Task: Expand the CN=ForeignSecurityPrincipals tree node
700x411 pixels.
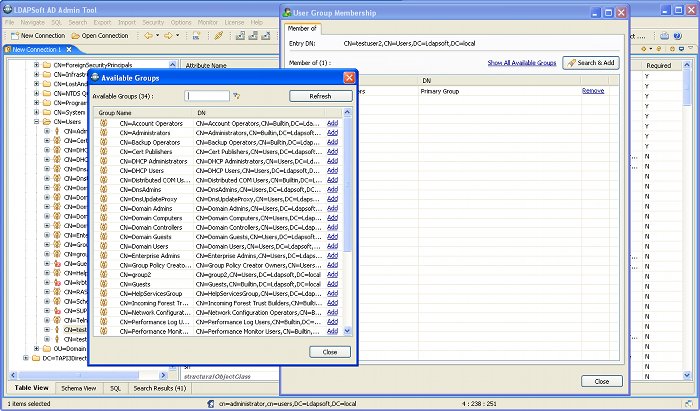Action: pyautogui.click(x=36, y=65)
